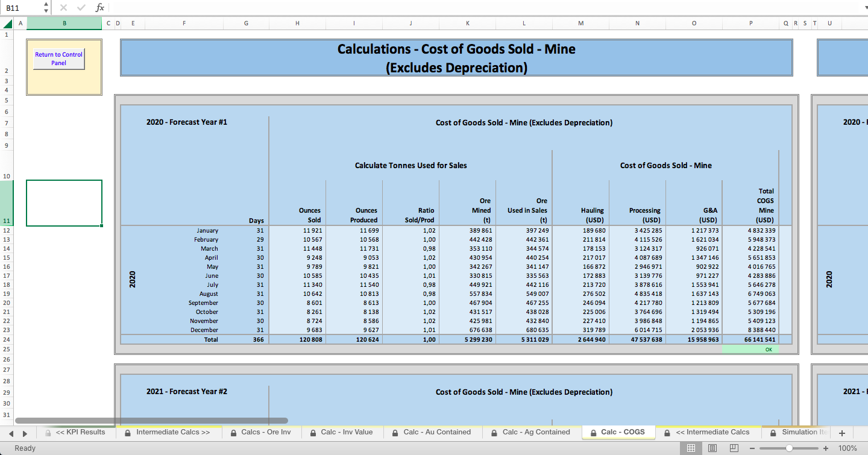Click the Select All corner triangle
Viewport: 868px width, 455px height.
point(7,24)
